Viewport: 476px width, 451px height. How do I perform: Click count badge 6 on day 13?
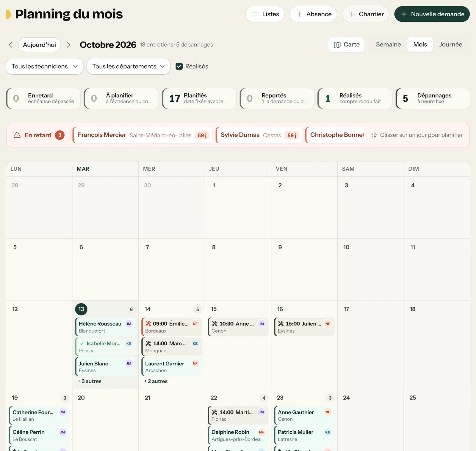tap(131, 309)
